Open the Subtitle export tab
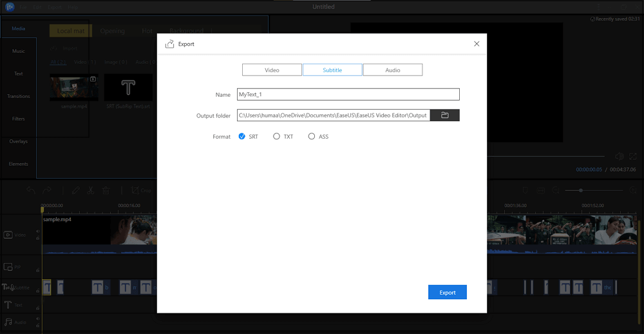 332,70
